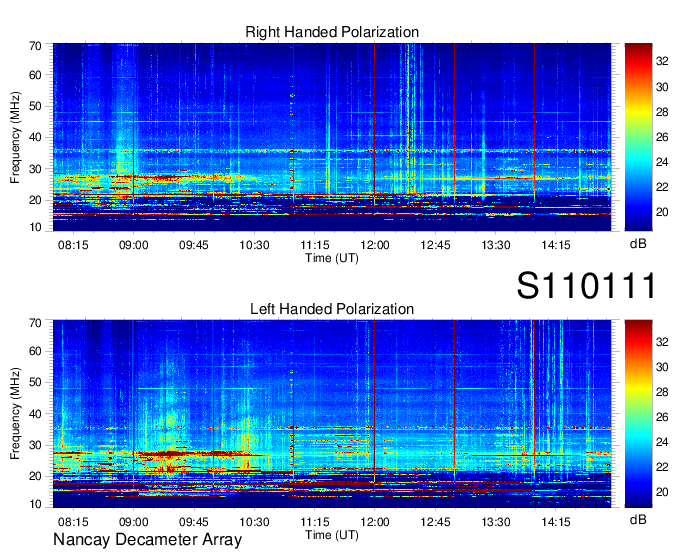Click the dB unit label under the lower colorbar
The height and width of the screenshot is (552, 680).
tap(638, 519)
